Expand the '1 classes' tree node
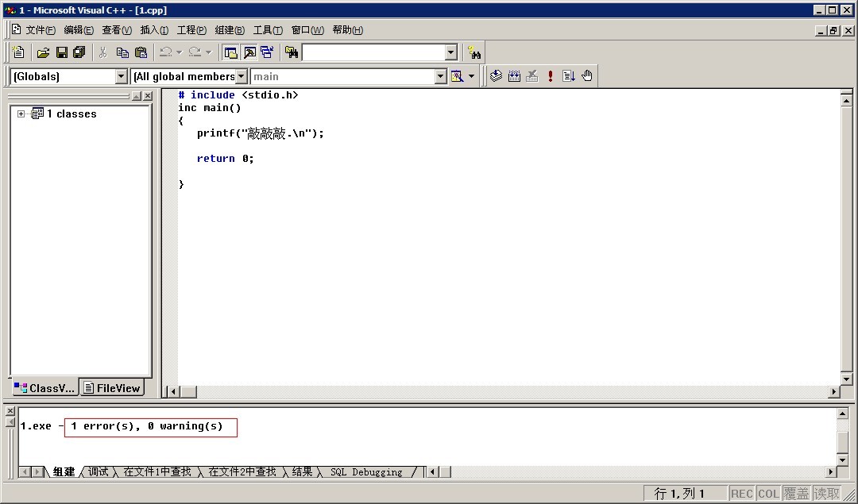 coord(21,114)
